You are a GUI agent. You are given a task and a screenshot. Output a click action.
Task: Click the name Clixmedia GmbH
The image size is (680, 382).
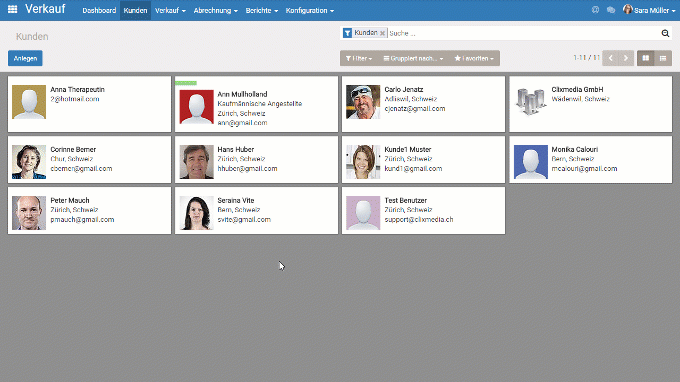tap(577, 89)
